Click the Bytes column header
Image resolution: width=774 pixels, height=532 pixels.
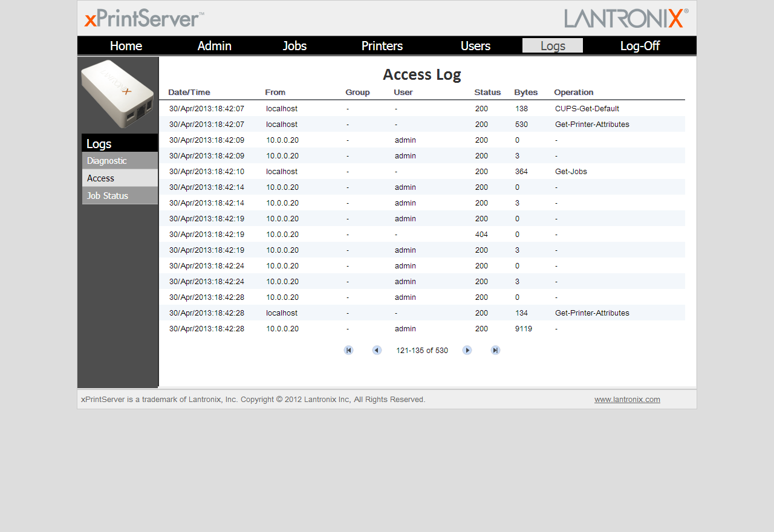526,92
